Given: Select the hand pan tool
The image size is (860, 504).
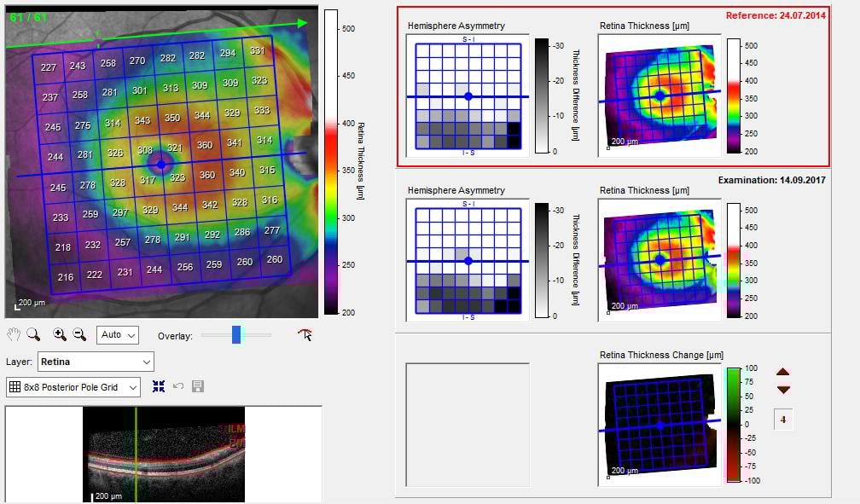Looking at the screenshot, I should coord(14,335).
